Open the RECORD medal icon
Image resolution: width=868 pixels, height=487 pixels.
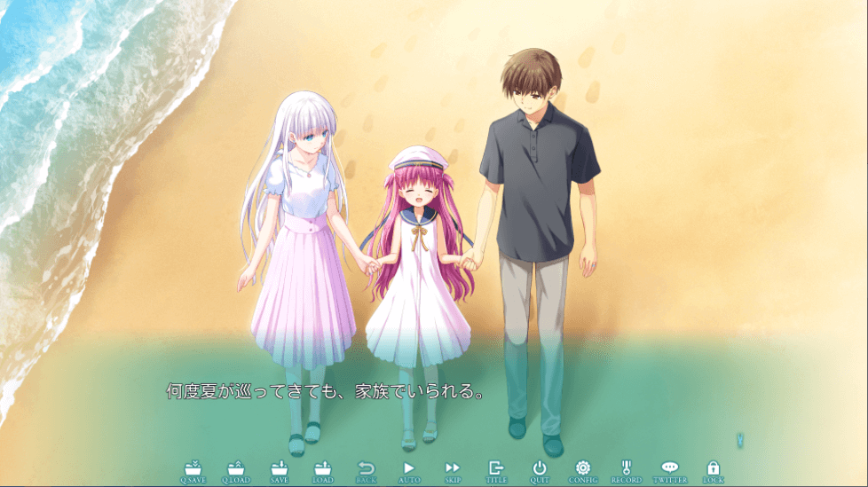click(x=626, y=471)
